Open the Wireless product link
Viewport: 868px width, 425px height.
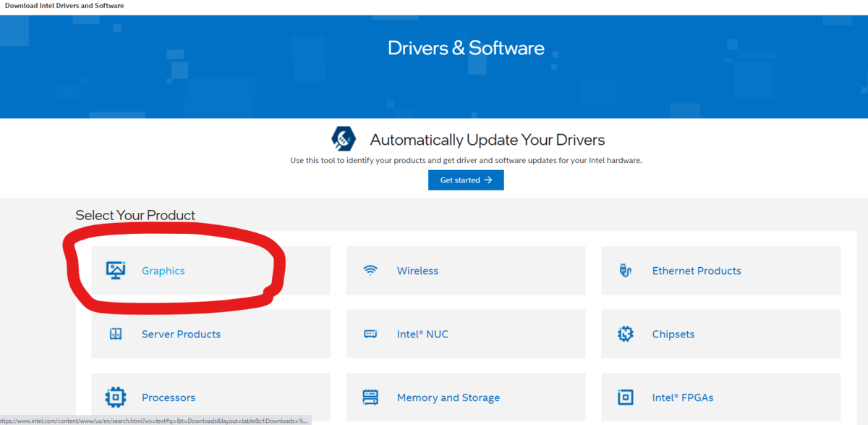pyautogui.click(x=417, y=271)
